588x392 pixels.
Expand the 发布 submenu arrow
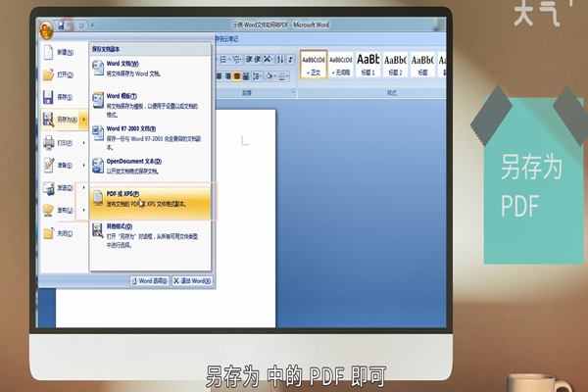(83, 210)
